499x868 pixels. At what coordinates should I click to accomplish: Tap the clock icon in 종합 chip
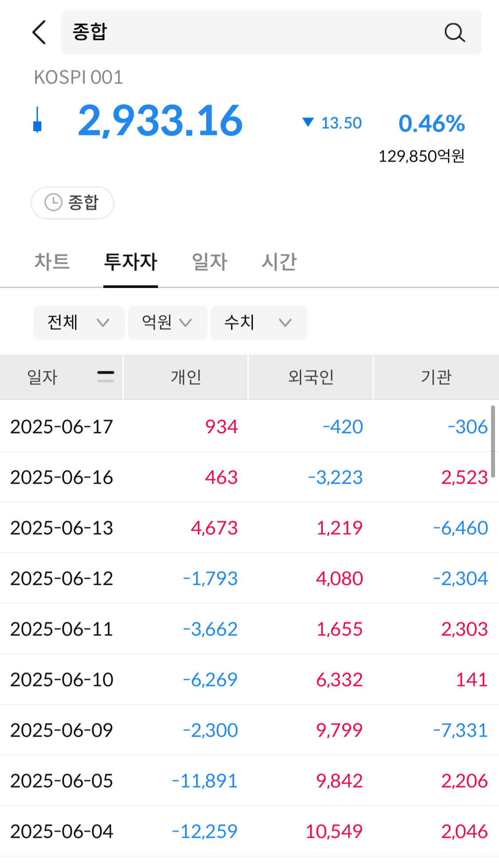pyautogui.click(x=53, y=203)
